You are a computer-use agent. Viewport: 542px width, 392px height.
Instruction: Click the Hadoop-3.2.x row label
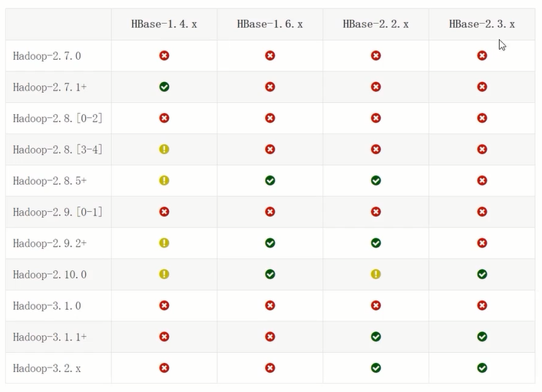[47, 368]
